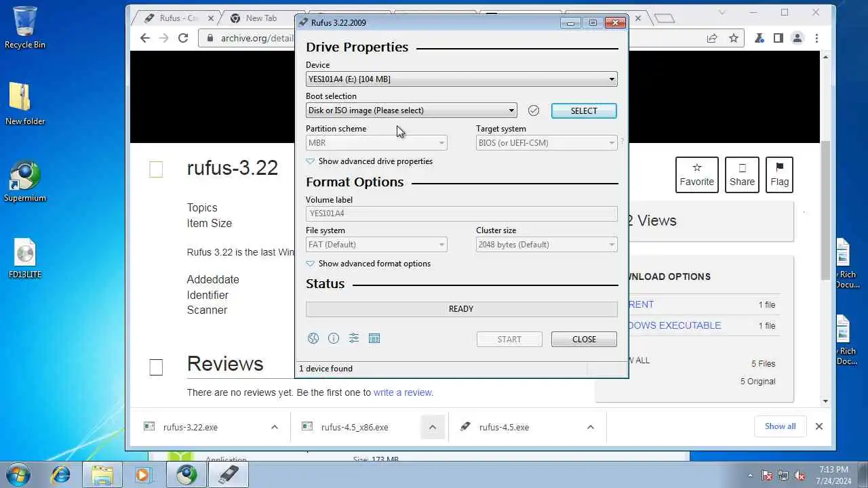Switch to Rufus USB taskbar button
The width and height of the screenshot is (868, 488).
point(229,474)
